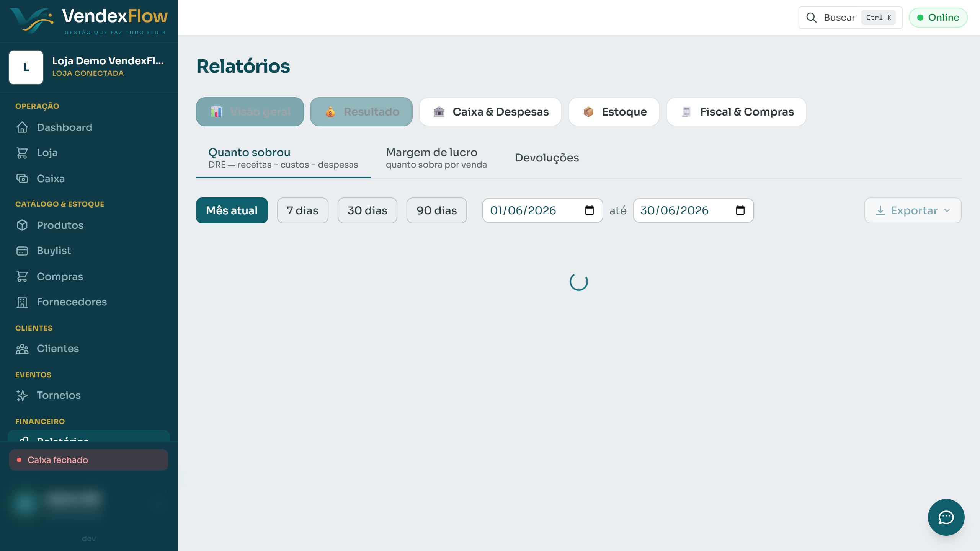Image resolution: width=980 pixels, height=551 pixels.
Task: Go to Dashboard in sidebar
Action: [89, 127]
